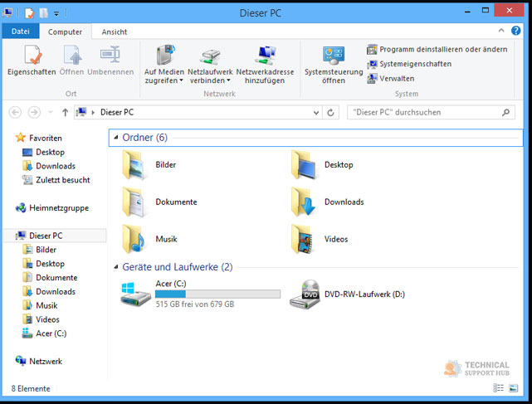Click quick access New folder icon
The image size is (532, 404).
[43, 13]
